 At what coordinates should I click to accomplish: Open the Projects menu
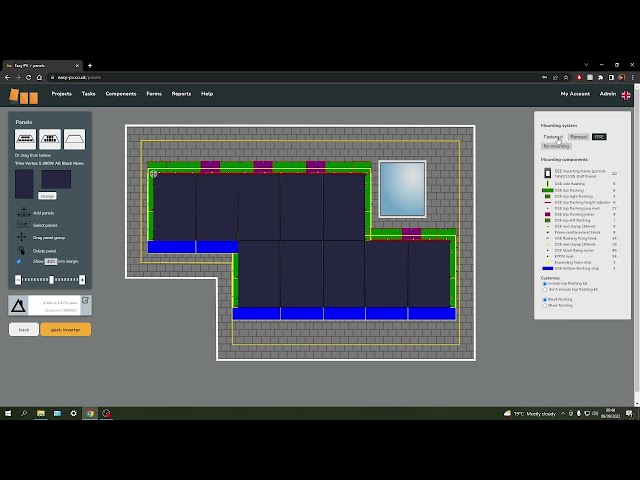[62, 94]
